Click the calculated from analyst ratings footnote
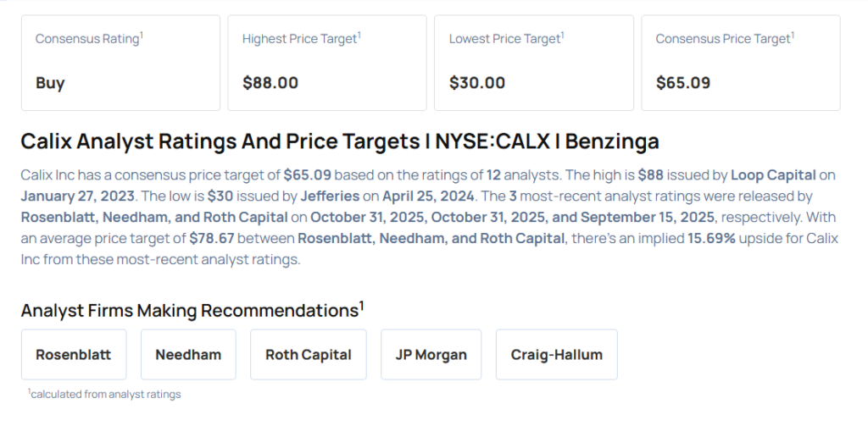 [105, 394]
